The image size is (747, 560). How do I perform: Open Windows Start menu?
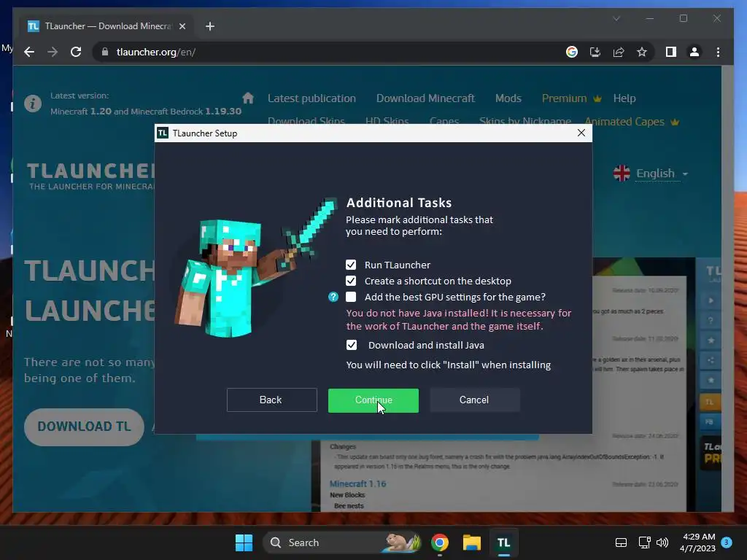244,542
